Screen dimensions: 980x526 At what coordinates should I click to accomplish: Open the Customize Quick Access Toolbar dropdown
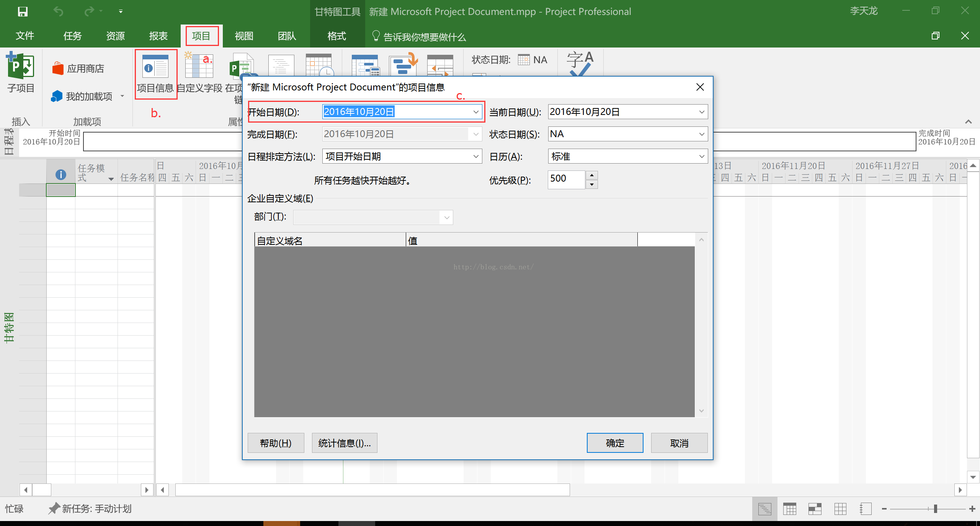pyautogui.click(x=121, y=11)
